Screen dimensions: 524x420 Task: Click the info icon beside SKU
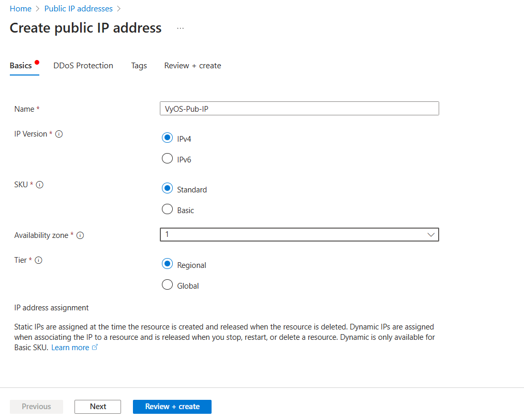tap(40, 185)
